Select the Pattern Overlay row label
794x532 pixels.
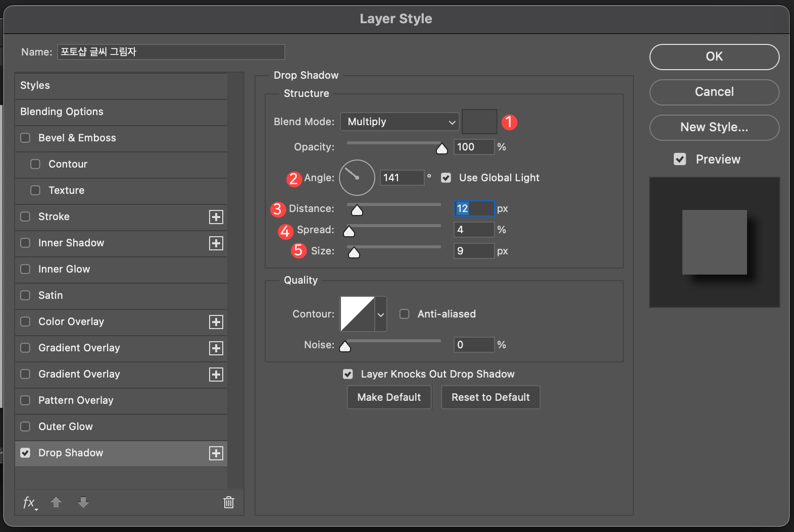pyautogui.click(x=76, y=400)
